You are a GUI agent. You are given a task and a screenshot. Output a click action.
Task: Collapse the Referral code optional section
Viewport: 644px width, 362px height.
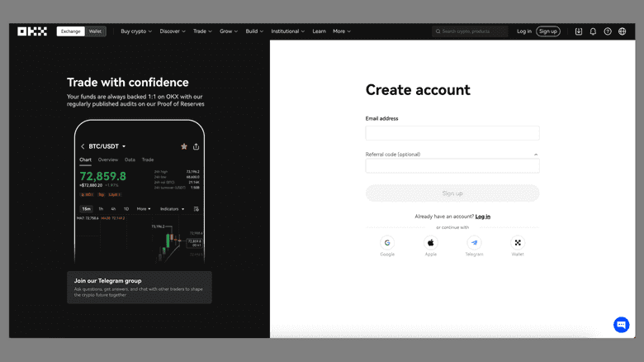(x=536, y=155)
